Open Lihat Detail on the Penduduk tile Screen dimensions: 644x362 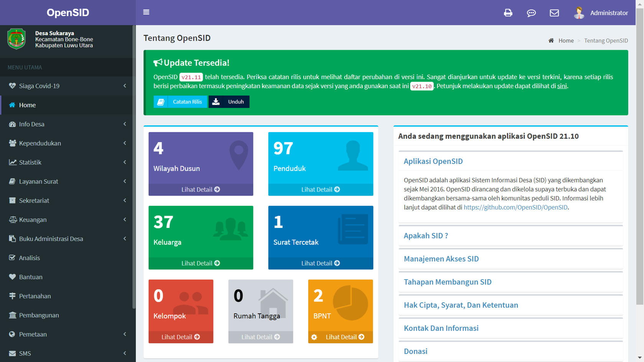click(x=320, y=189)
